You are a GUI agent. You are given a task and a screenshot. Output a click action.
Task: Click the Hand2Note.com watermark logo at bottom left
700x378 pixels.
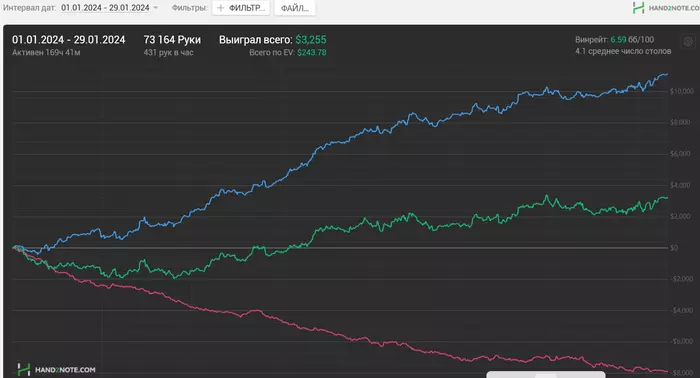click(56, 370)
